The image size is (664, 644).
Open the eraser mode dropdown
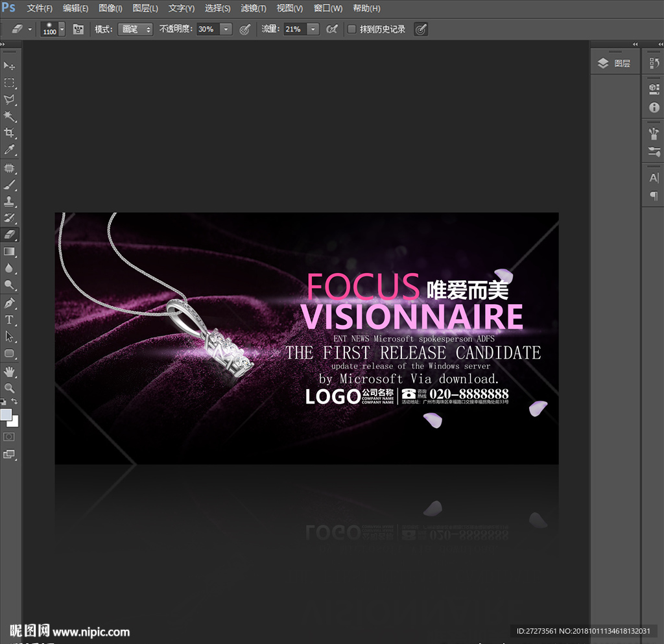(135, 29)
